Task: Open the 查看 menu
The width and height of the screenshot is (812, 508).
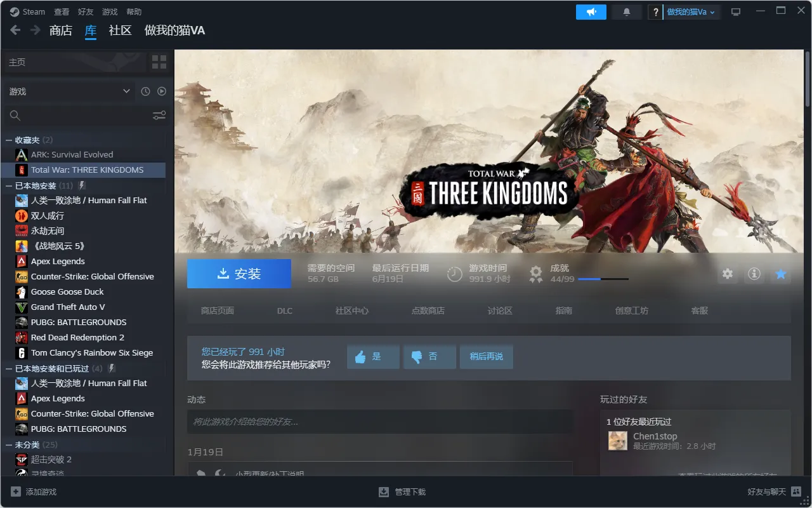Action: tap(62, 12)
